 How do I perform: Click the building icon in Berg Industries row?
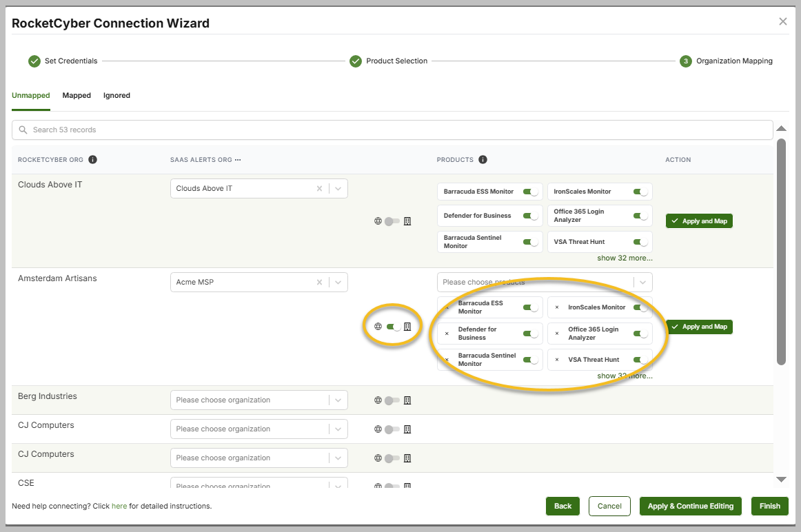tap(407, 400)
